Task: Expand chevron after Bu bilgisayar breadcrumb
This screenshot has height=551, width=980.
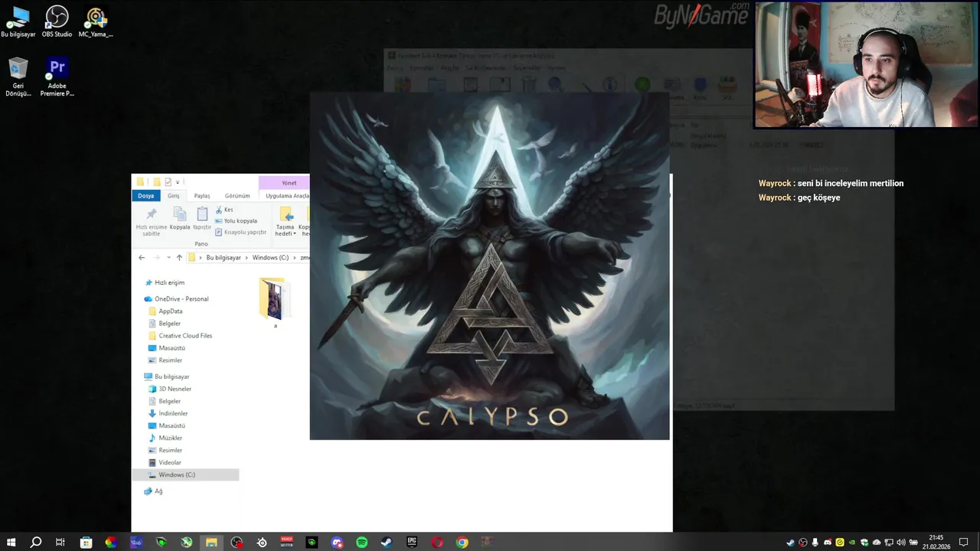Action: pos(247,258)
